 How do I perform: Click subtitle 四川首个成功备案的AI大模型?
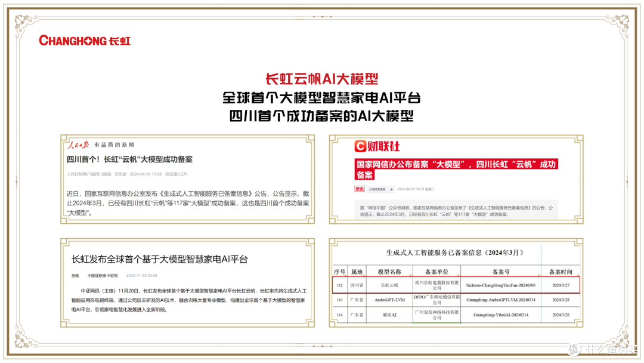click(x=321, y=116)
